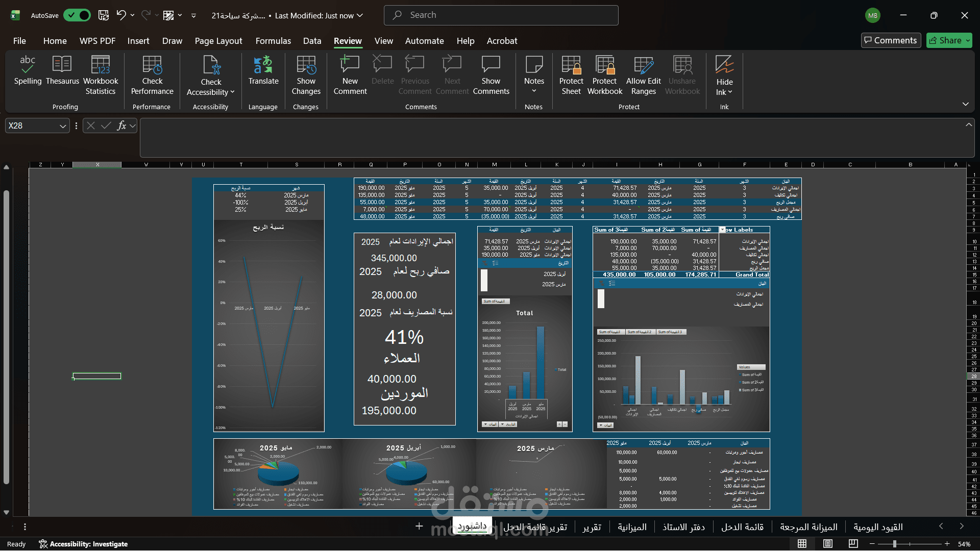Open the File menu
The height and width of the screenshot is (551, 980).
click(19, 41)
